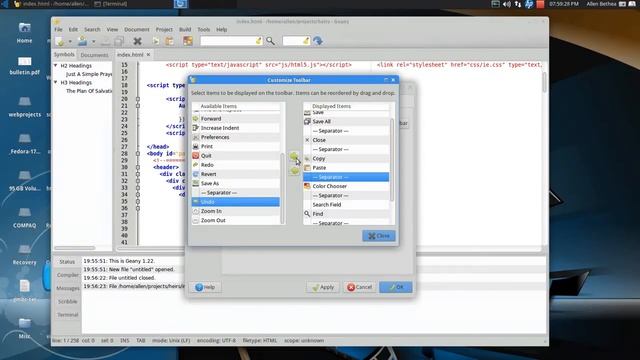
Task: Select 'Just A Simple Prayer' symbol entry
Action: click(89, 74)
